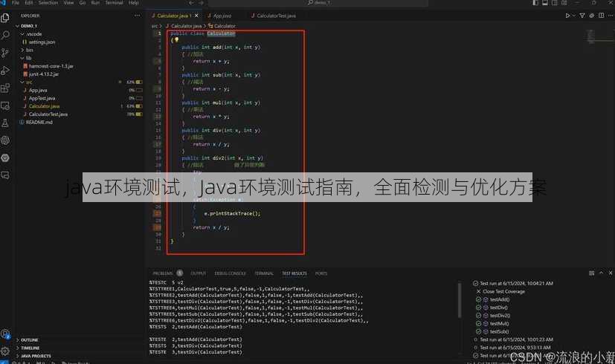Open the Extensions view
The width and height of the screenshot is (615, 364).
[5, 88]
